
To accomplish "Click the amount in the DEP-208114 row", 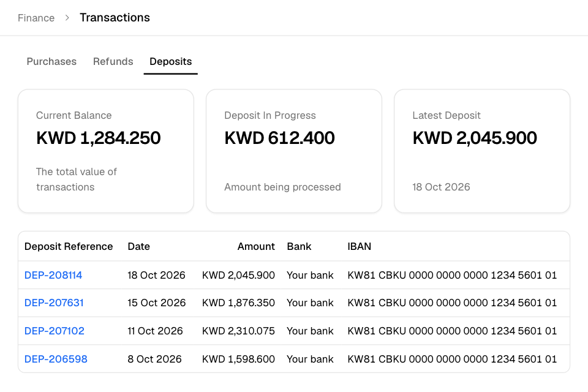I will click(238, 276).
